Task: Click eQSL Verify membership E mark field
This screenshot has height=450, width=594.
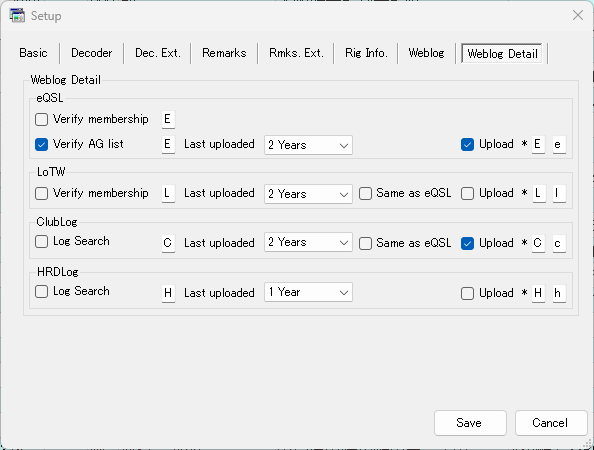Action: 168,120
